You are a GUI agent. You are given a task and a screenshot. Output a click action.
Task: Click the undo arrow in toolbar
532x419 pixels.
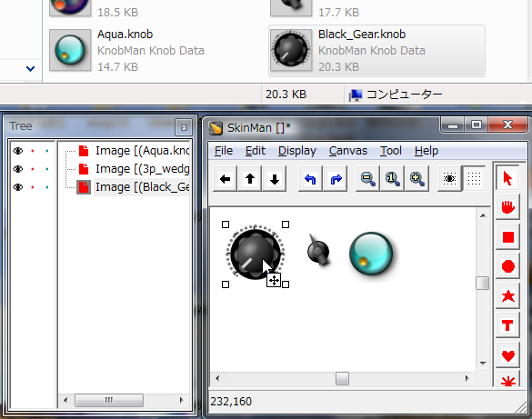click(310, 179)
